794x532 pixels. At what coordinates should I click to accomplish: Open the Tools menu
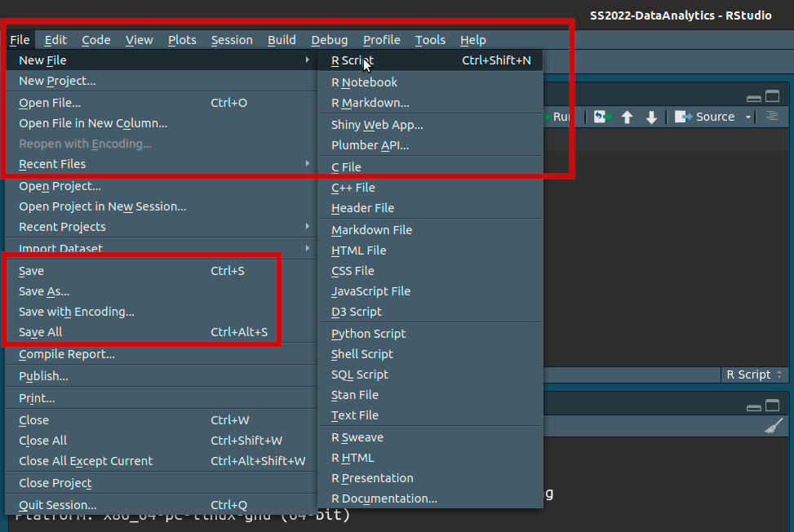click(x=430, y=39)
